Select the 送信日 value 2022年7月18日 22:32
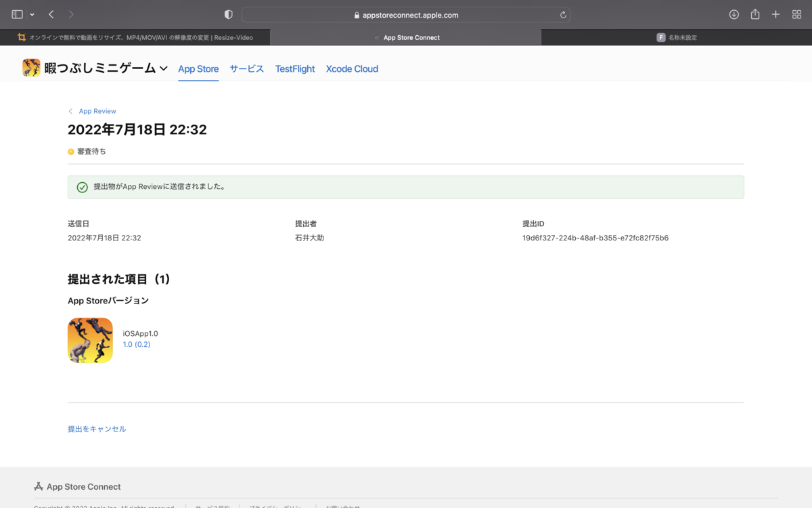This screenshot has height=508, width=812. coord(104,238)
